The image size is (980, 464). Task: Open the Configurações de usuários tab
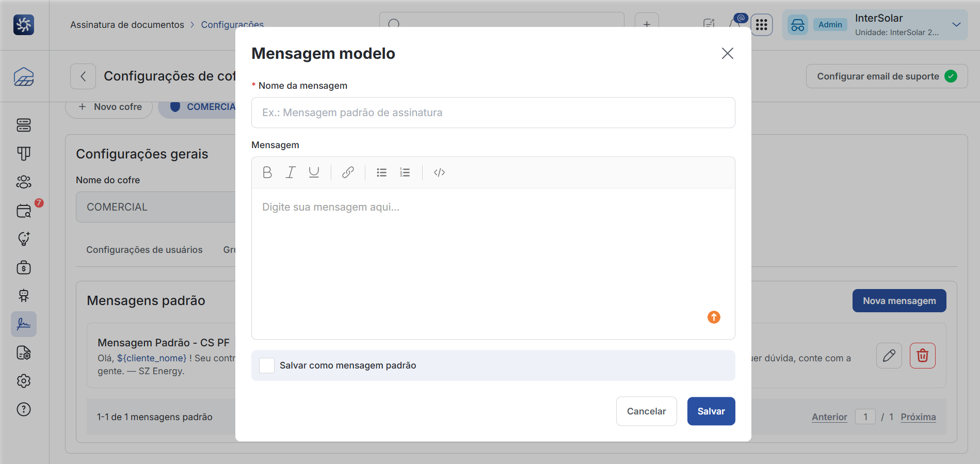[144, 250]
